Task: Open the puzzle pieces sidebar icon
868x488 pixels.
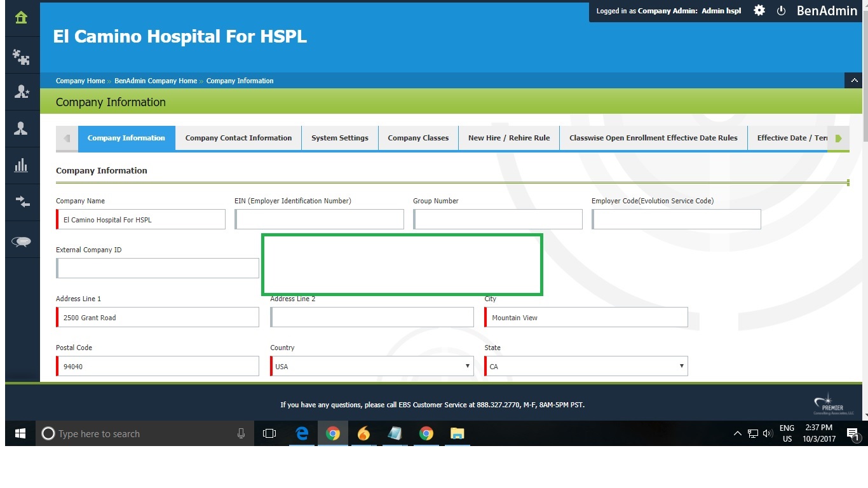Action: click(21, 58)
